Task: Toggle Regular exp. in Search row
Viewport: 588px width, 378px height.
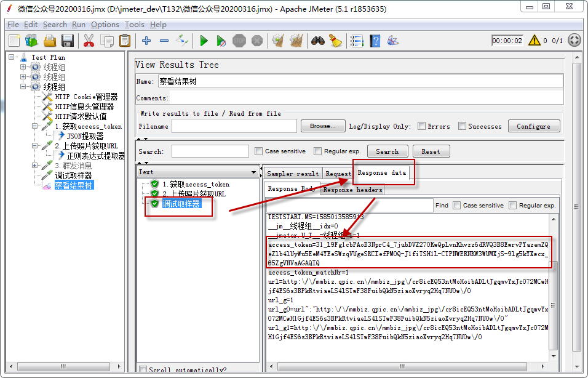Action: click(317, 151)
